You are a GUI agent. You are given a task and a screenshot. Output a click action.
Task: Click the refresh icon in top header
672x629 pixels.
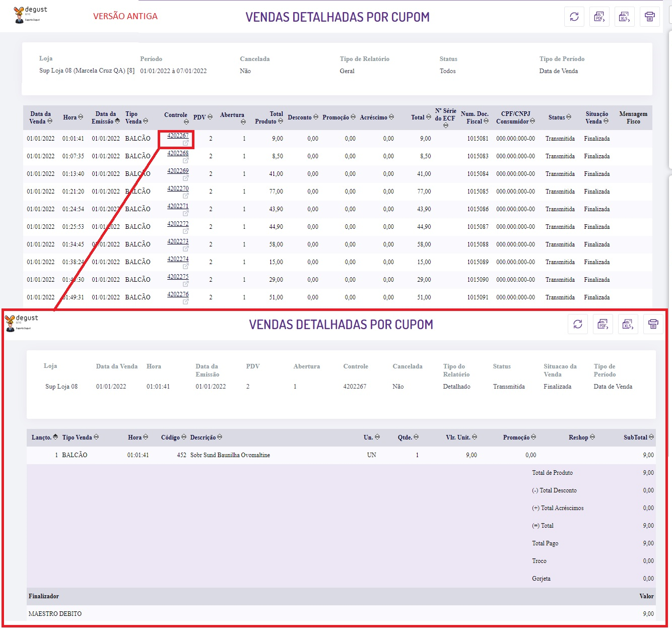(x=574, y=17)
